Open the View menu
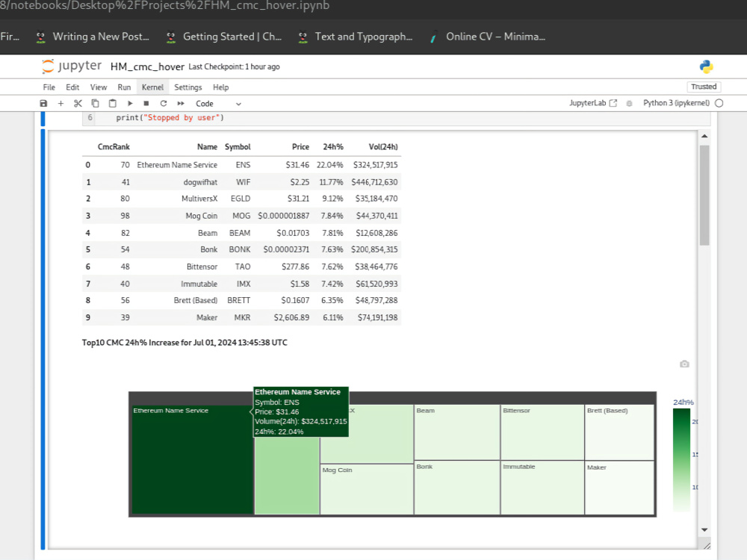The image size is (747, 560). click(99, 87)
